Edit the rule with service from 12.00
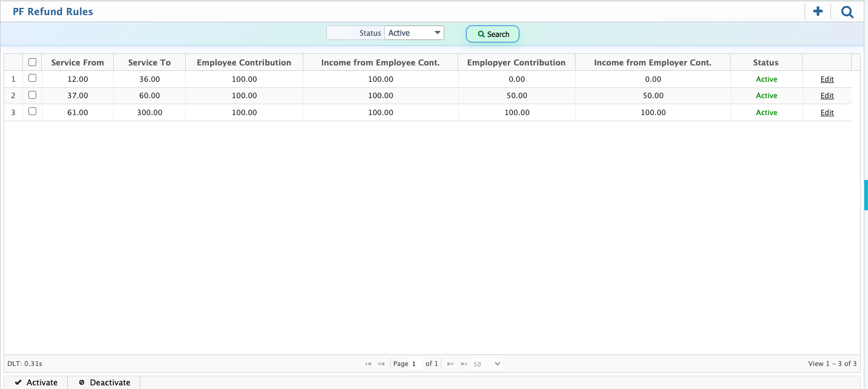Image resolution: width=868 pixels, height=389 pixels. coord(827,79)
